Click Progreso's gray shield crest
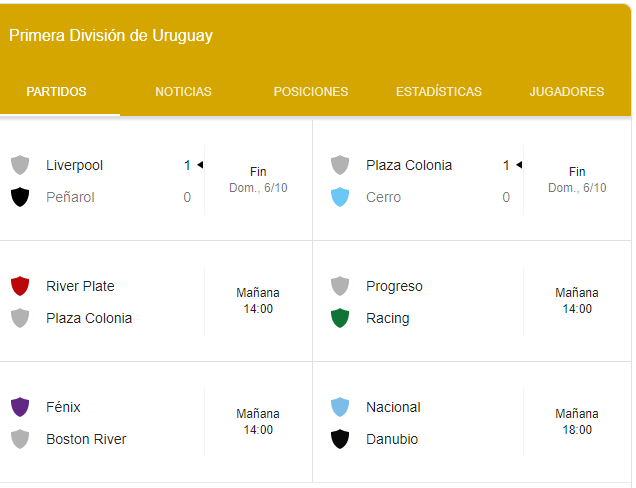This screenshot has width=636, height=488. [x=340, y=286]
